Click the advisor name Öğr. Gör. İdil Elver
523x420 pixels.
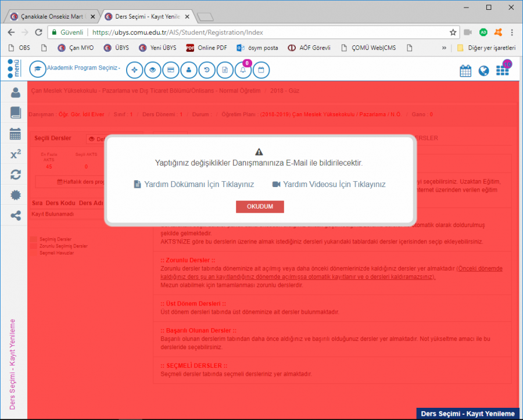click(81, 114)
